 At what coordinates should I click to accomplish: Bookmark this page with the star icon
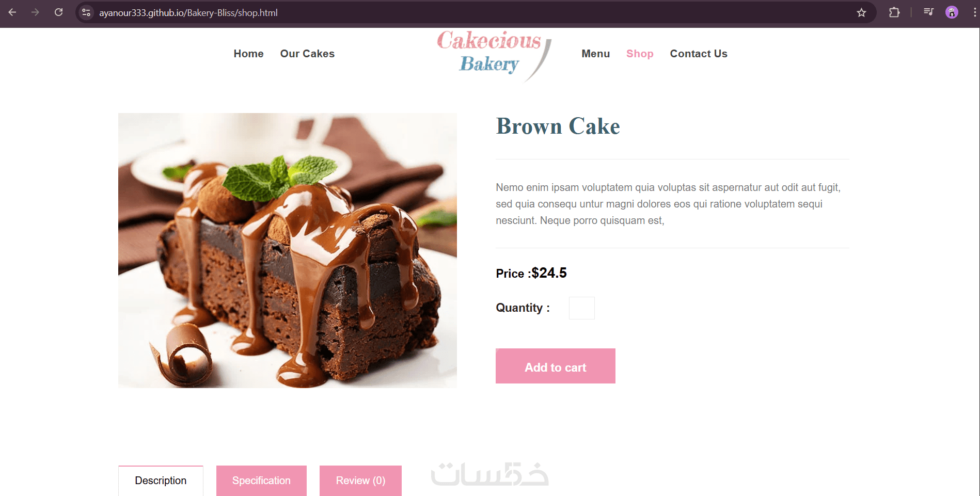point(861,12)
